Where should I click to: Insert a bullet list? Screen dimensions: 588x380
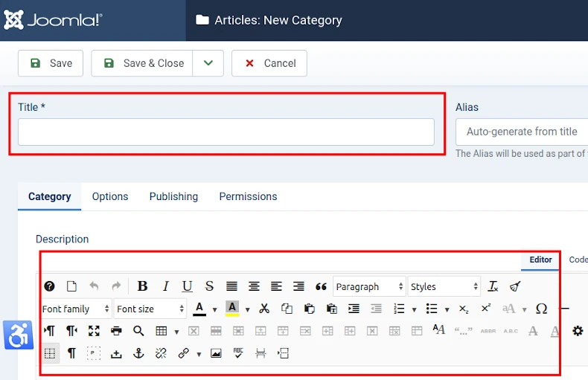432,309
